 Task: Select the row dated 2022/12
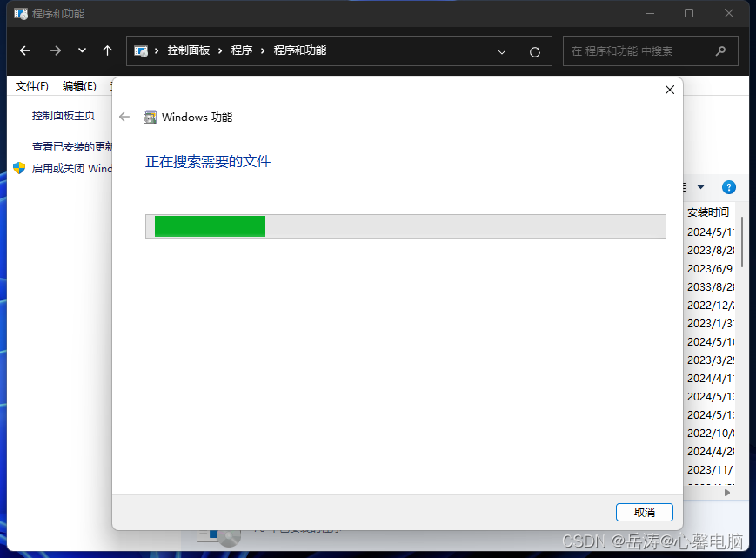[711, 306]
